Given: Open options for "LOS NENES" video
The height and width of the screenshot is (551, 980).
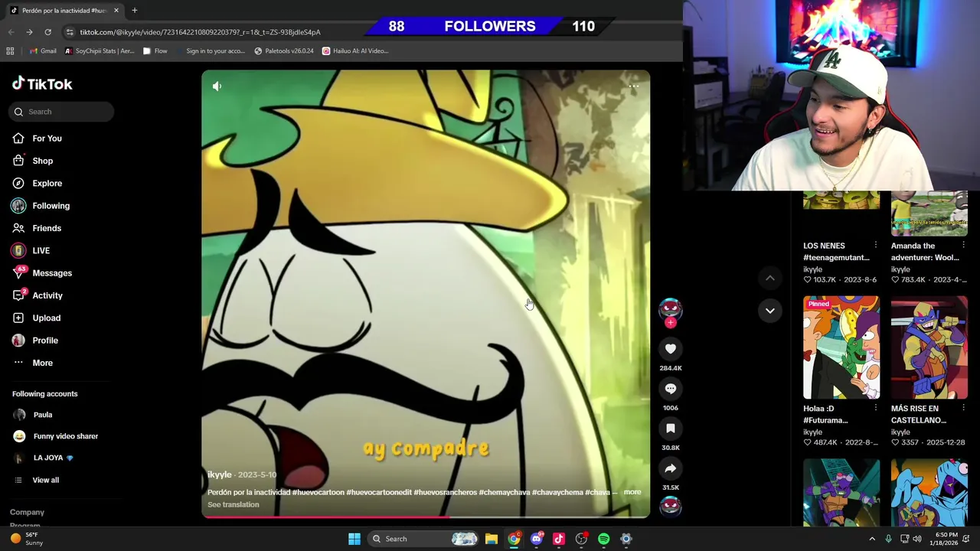Looking at the screenshot, I should pyautogui.click(x=876, y=246).
